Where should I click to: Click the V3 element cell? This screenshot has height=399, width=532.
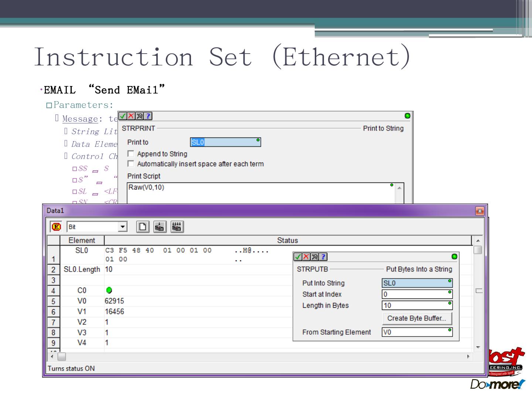click(82, 333)
